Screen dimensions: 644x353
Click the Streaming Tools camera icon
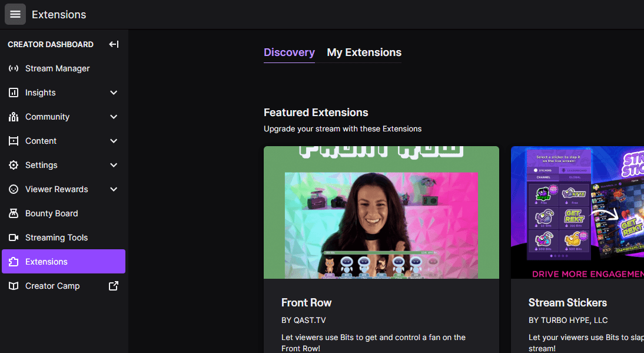13,237
